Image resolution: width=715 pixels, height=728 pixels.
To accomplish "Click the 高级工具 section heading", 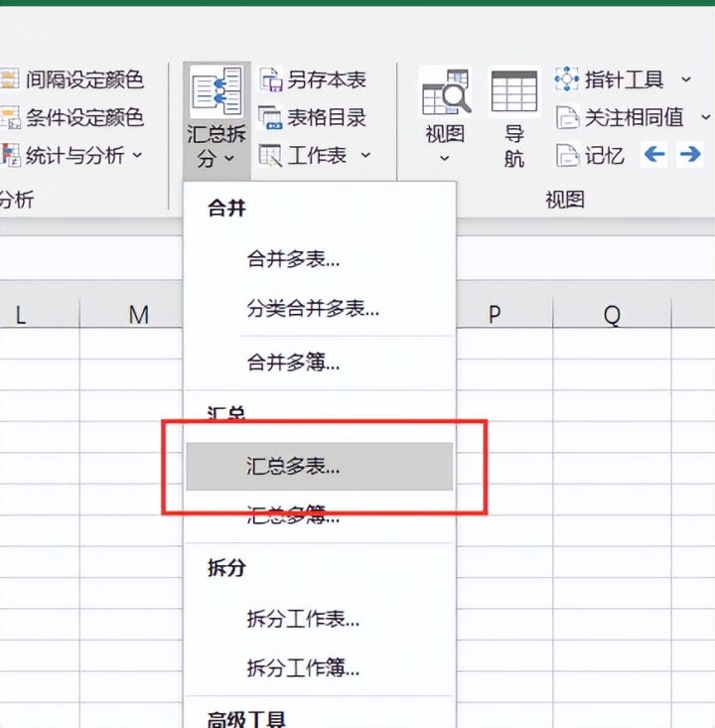I will pos(246,719).
